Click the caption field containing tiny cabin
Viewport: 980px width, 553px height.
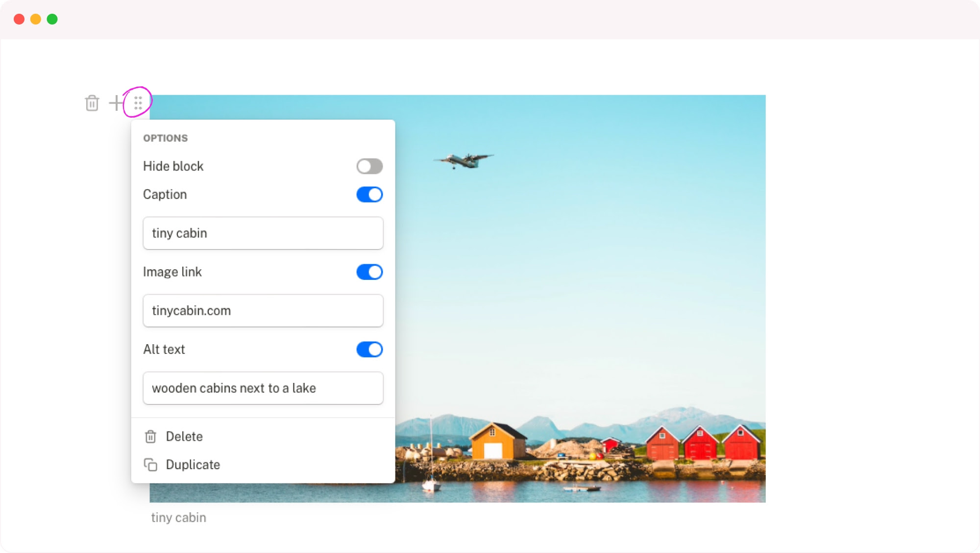click(x=263, y=233)
